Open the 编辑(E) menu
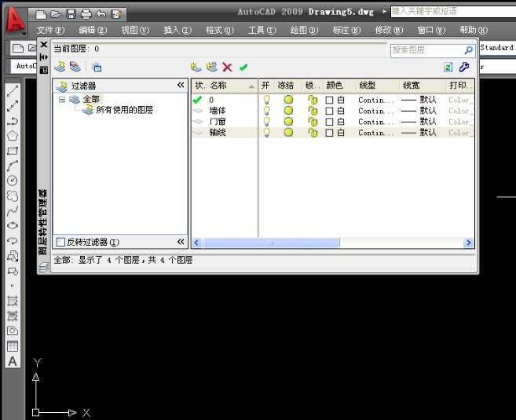The image size is (516, 420). point(93,31)
